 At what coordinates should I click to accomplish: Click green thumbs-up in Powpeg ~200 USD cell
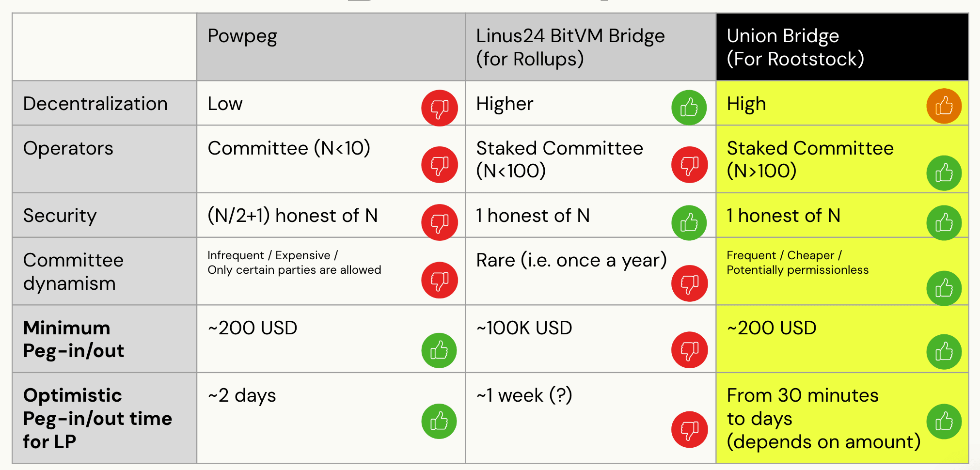pos(439,350)
